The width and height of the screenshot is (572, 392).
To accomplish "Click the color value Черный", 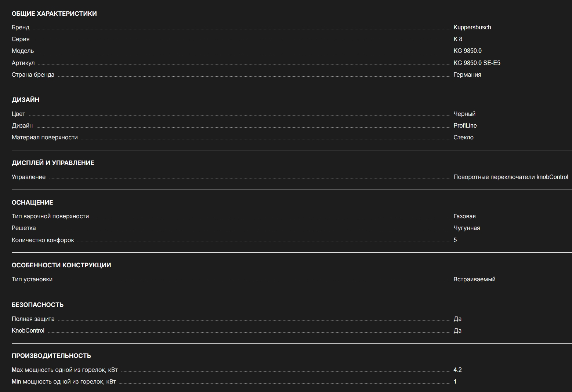I will click(464, 114).
